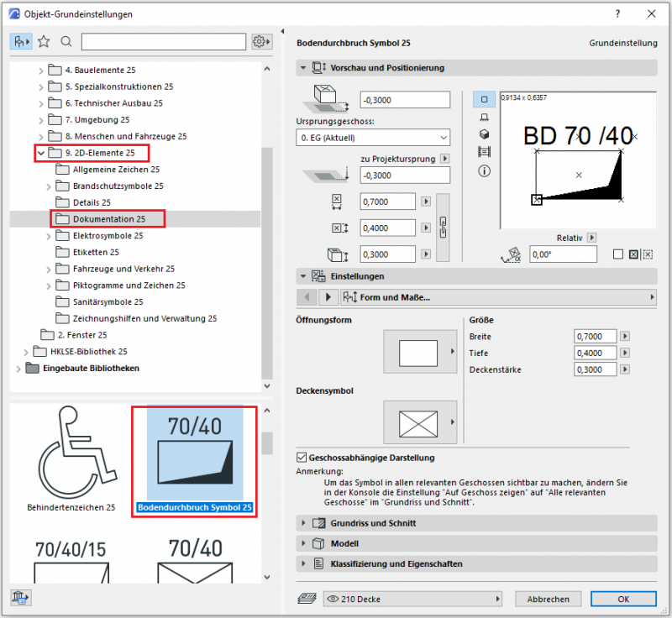
Task: Click the info icon beside preview
Action: pos(484,170)
